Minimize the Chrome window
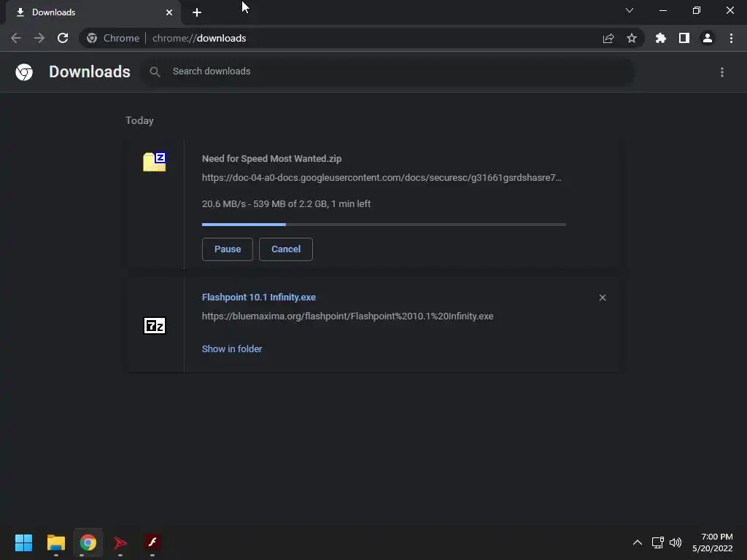The width and height of the screenshot is (747, 560). click(662, 10)
